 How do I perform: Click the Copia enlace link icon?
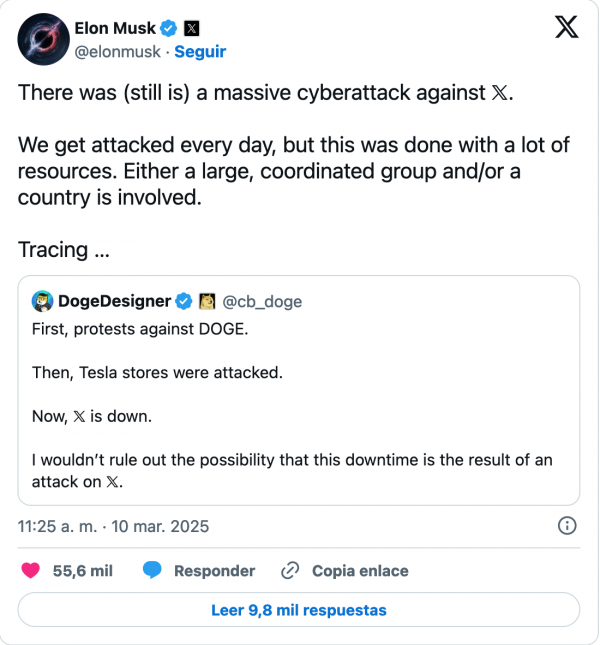click(x=291, y=571)
